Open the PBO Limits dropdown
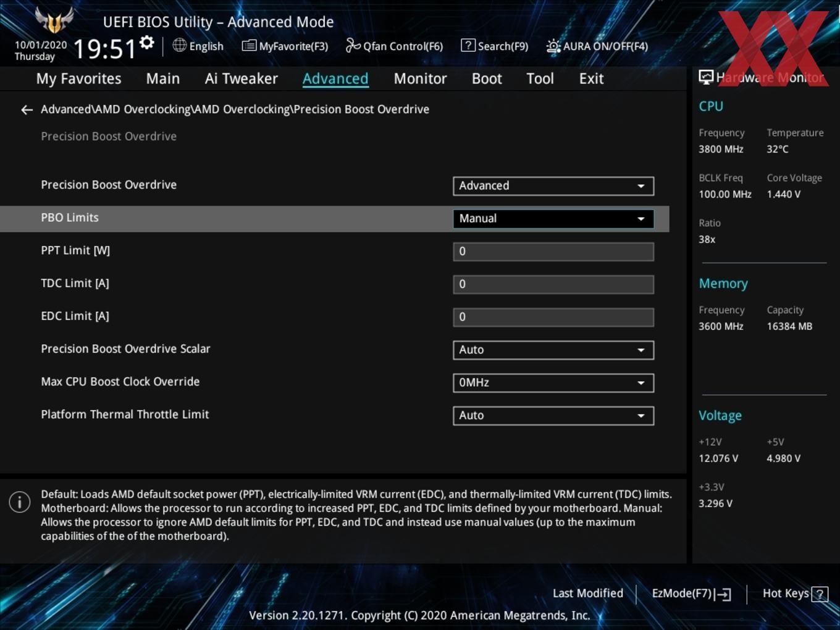The width and height of the screenshot is (840, 630). (553, 219)
